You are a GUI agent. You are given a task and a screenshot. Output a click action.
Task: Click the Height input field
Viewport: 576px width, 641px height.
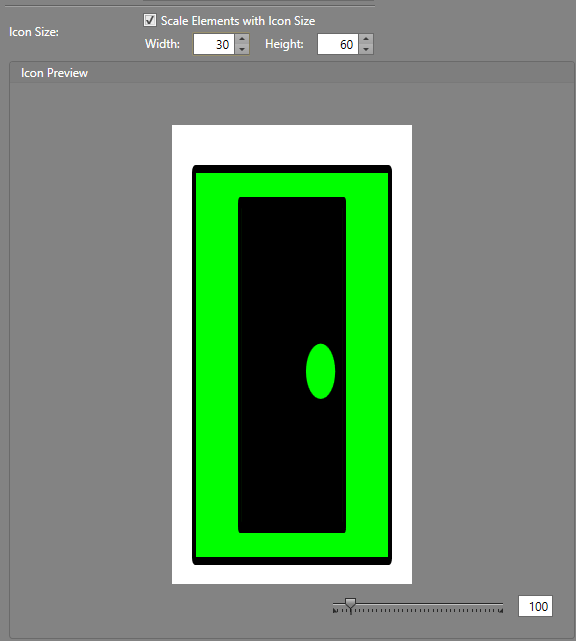[x=338, y=44]
